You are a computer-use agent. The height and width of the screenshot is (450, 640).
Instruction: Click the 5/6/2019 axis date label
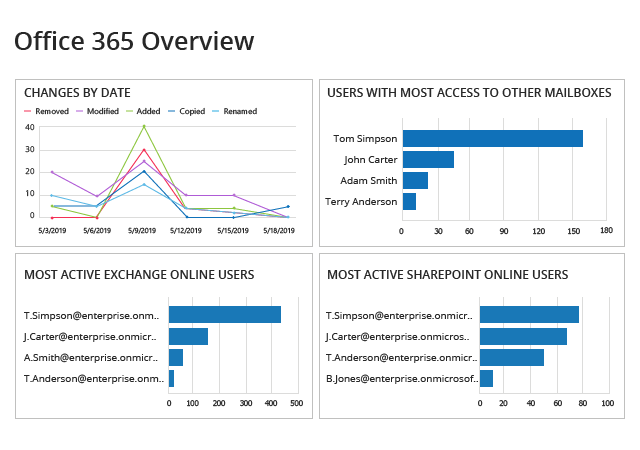[97, 231]
